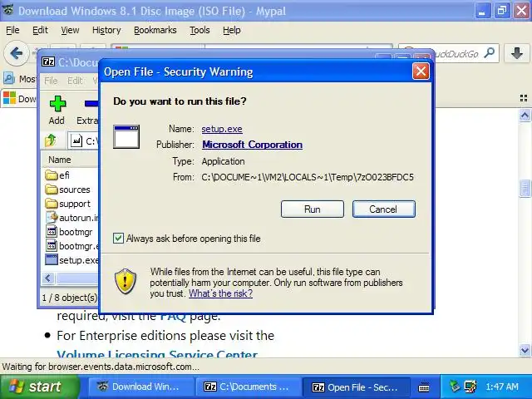Switch to Open File - Sec... taskbar button

357,387
